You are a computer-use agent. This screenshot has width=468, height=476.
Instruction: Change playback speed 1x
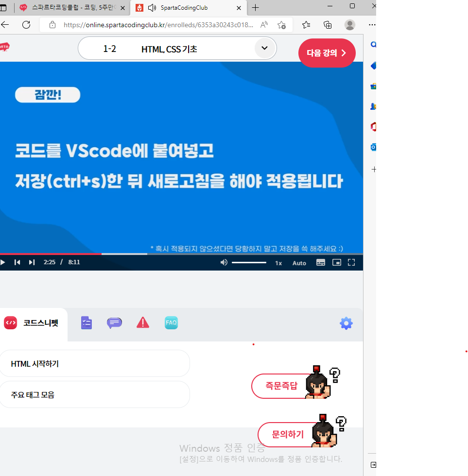click(278, 263)
